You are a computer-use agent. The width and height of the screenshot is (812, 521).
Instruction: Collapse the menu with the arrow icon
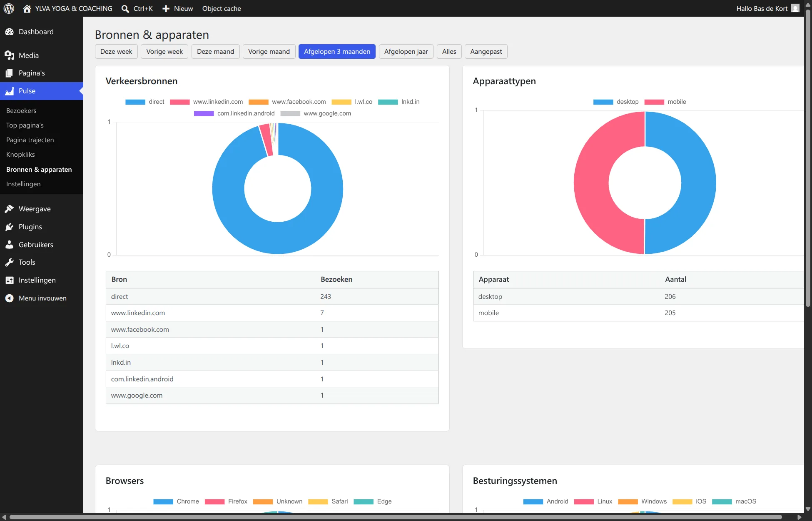(9, 298)
